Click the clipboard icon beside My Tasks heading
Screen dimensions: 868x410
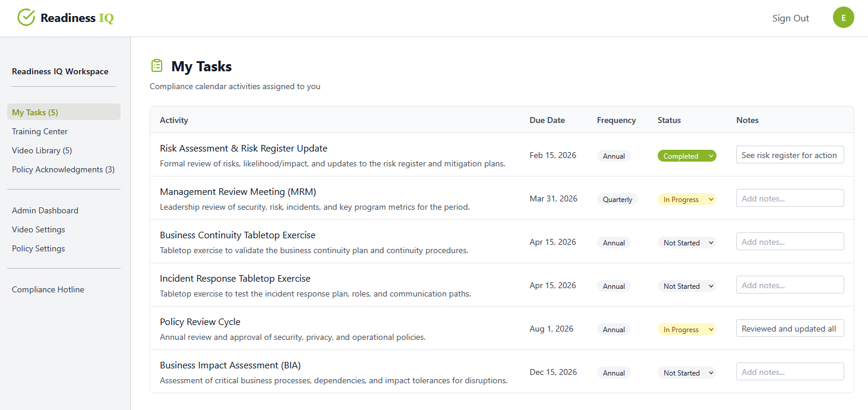tap(156, 65)
